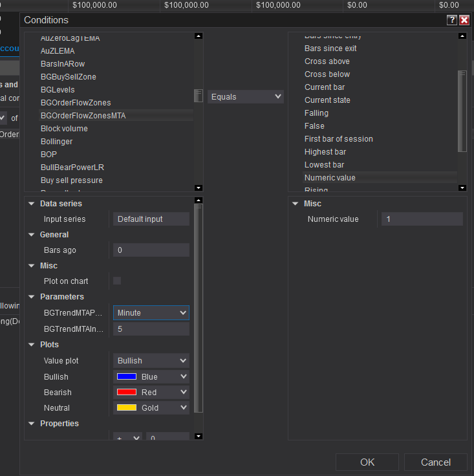The width and height of the screenshot is (474, 476).
Task: Collapse the General section
Action: click(31, 235)
